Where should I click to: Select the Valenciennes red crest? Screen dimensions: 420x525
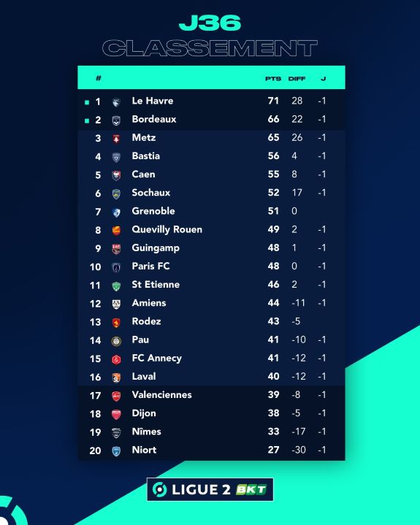pos(116,396)
